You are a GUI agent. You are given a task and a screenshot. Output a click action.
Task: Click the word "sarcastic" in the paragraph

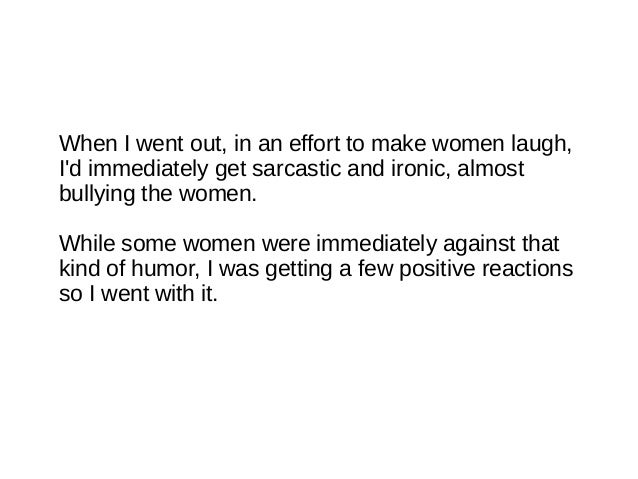point(296,168)
